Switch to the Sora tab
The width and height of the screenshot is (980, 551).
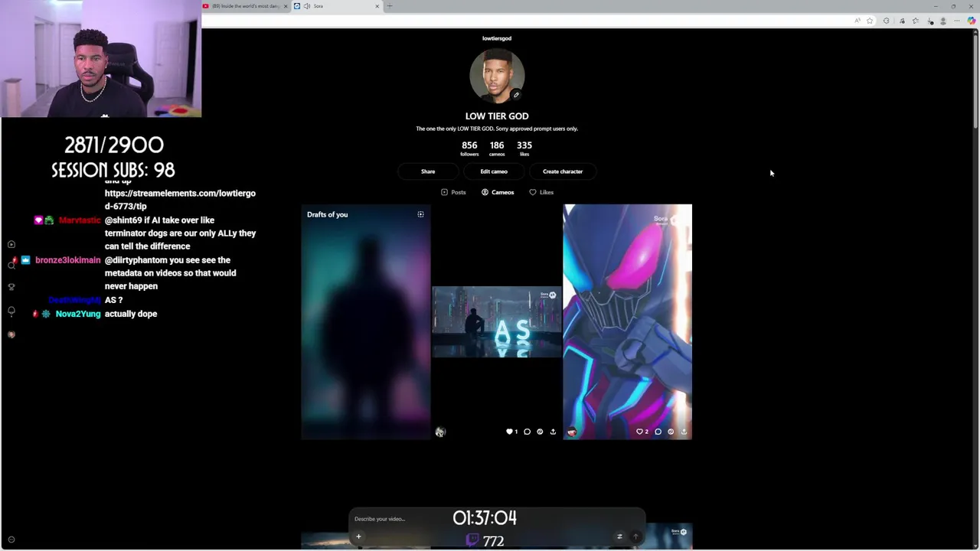337,6
